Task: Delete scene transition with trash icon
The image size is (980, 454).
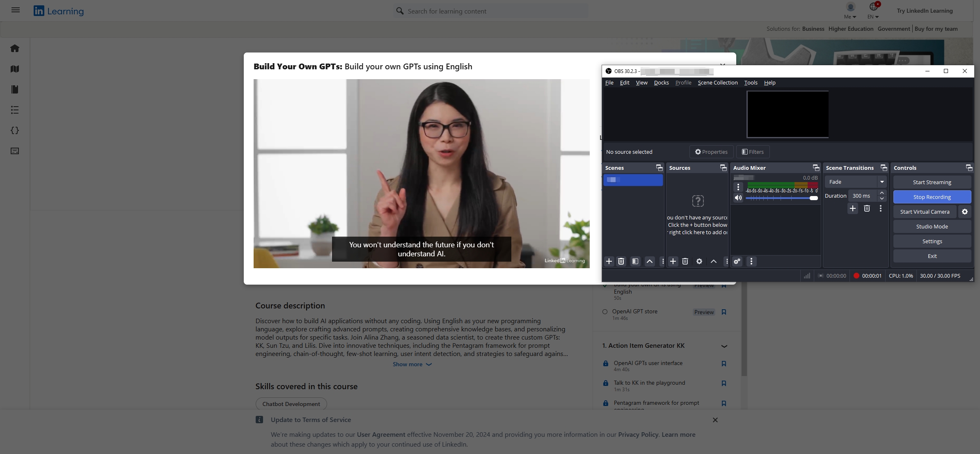Action: [x=867, y=208]
